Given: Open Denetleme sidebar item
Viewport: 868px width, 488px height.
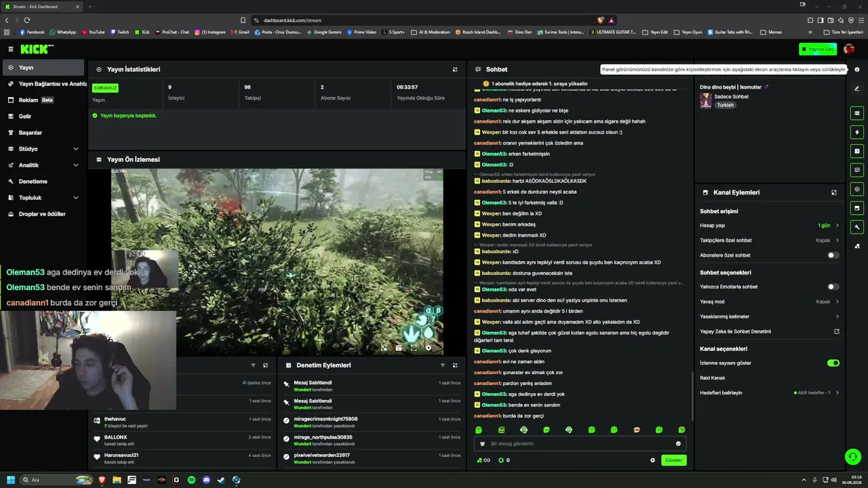Looking at the screenshot, I should pyautogui.click(x=43, y=182).
